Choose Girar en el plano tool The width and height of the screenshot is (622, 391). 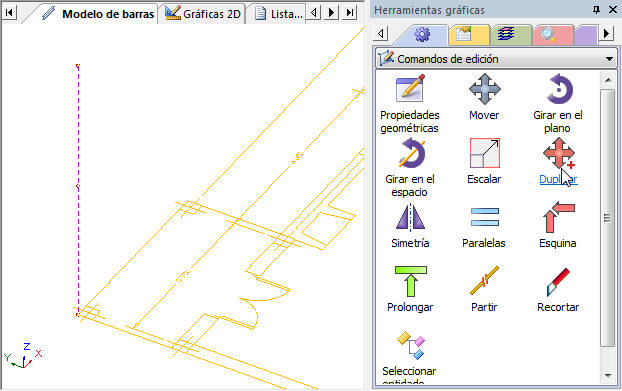[x=558, y=104]
